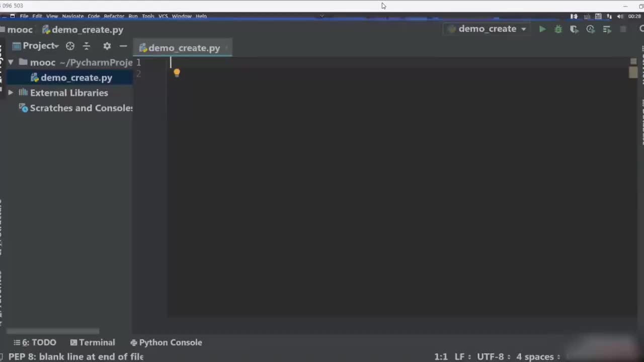Screen dimensions: 644x362
Task: Open the File menu
Action: (x=24, y=16)
